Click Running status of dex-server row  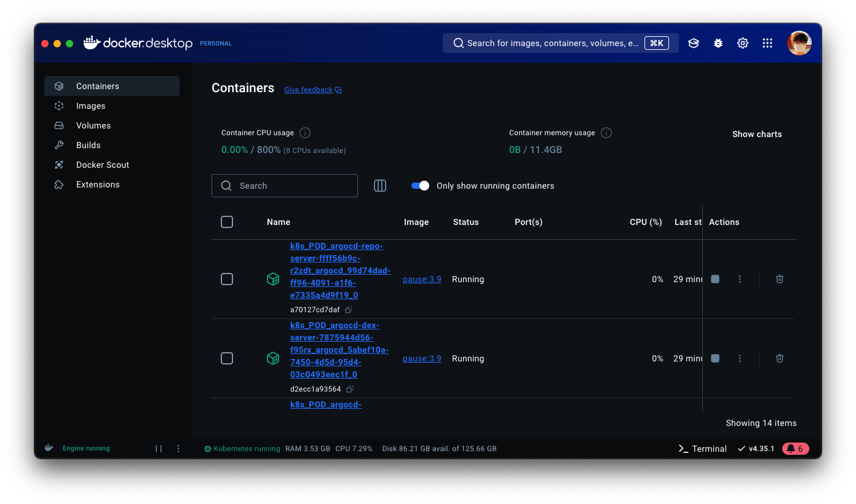[468, 358]
